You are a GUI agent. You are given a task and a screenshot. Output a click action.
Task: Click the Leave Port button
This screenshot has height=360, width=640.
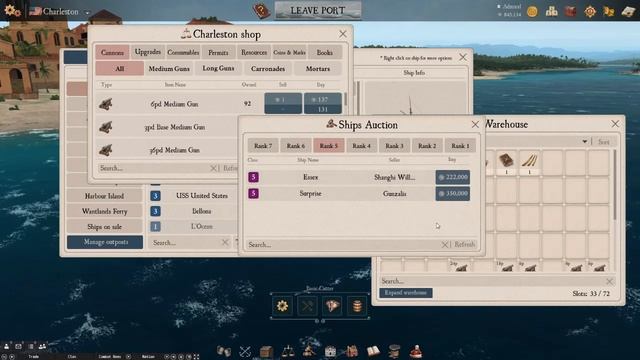[x=318, y=10]
